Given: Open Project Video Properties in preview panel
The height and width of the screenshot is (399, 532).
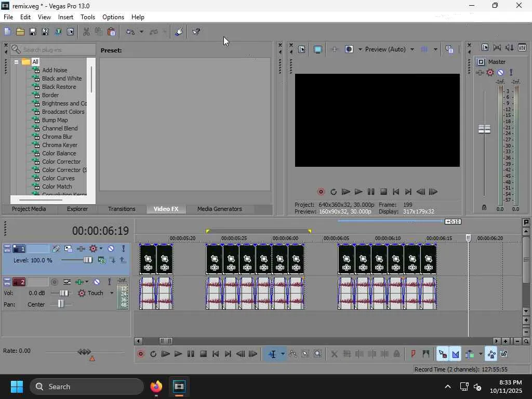Looking at the screenshot, I should [302, 49].
